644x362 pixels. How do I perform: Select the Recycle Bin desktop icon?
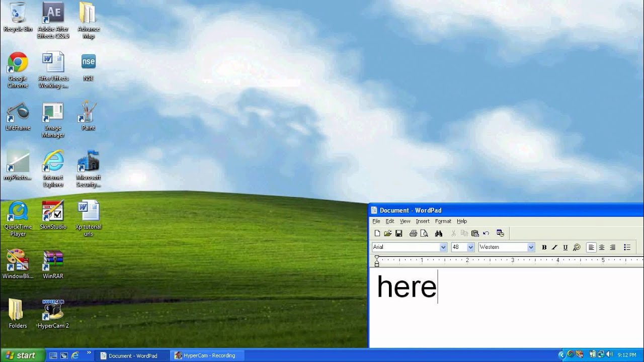pos(18,17)
